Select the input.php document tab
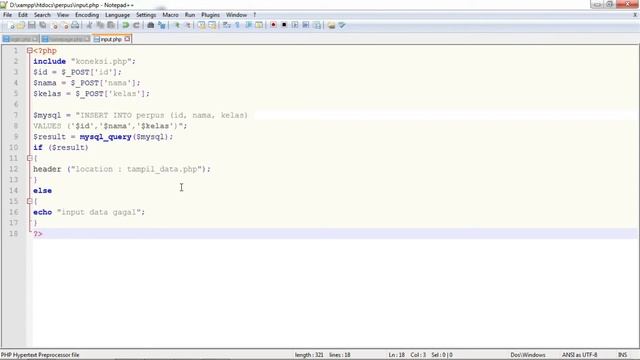The height and width of the screenshot is (360, 640). tap(111, 39)
